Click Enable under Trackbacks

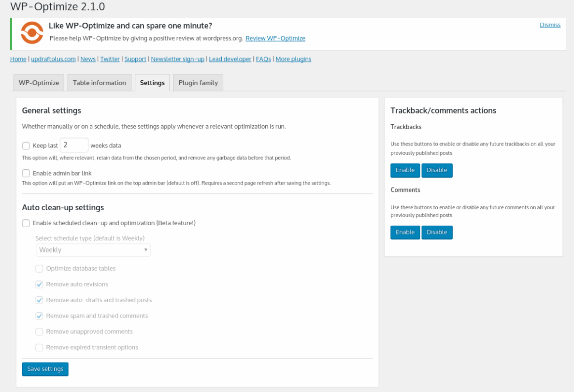(x=405, y=170)
